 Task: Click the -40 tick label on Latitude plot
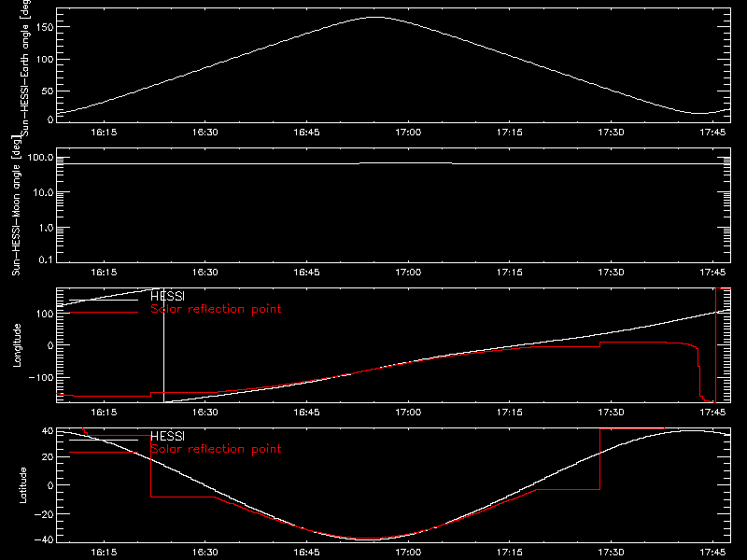[x=44, y=539]
